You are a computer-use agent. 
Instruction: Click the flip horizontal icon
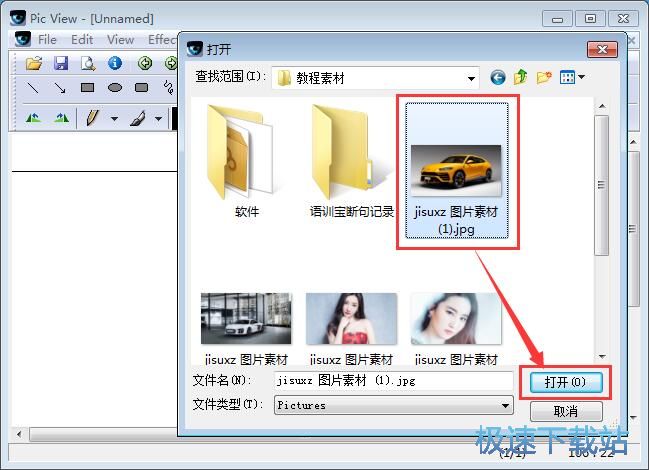tap(33, 118)
